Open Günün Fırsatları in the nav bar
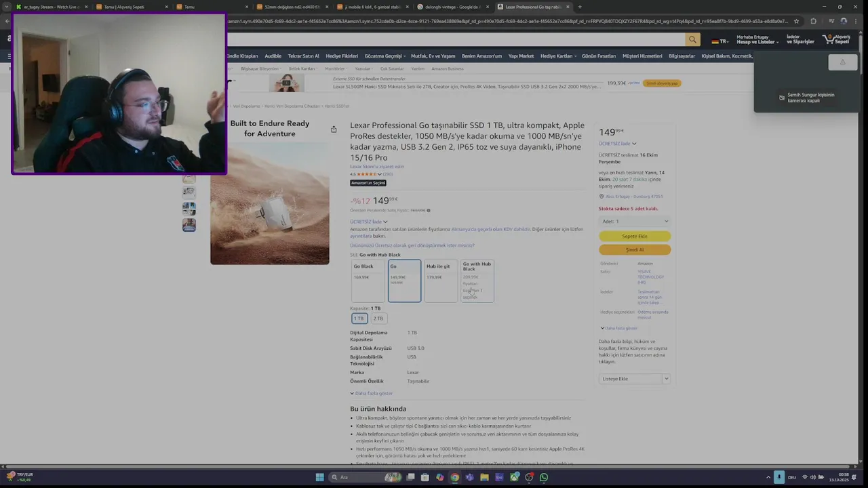This screenshot has width=868, height=488. coord(599,56)
